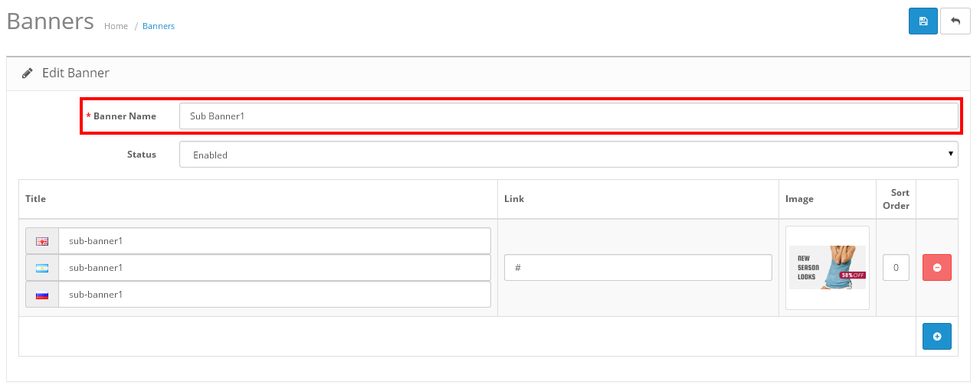Click the English title input field
980x388 pixels.
(x=274, y=241)
